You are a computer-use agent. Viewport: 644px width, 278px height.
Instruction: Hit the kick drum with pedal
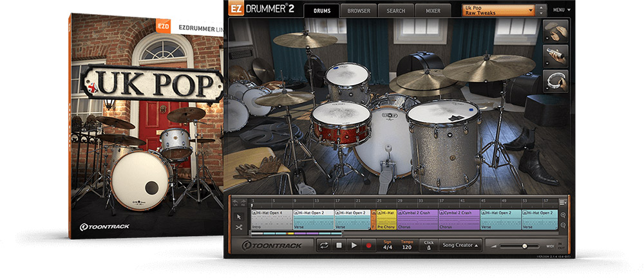click(x=384, y=144)
